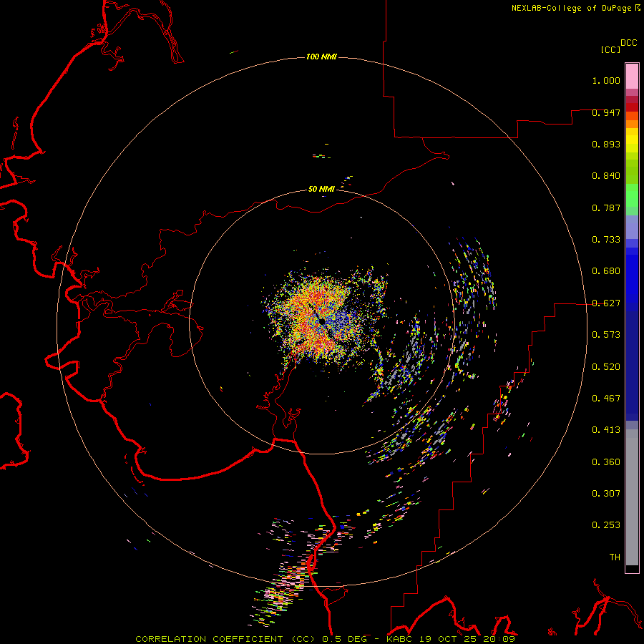Pick the large gray segment of the color bar
The image size is (644, 644).
pos(632,497)
